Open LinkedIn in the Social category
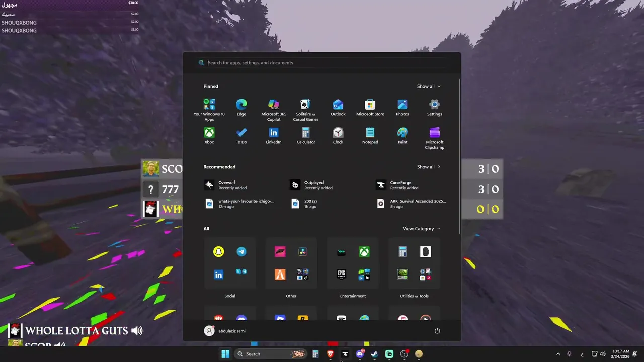The width and height of the screenshot is (644, 362). [x=218, y=275]
